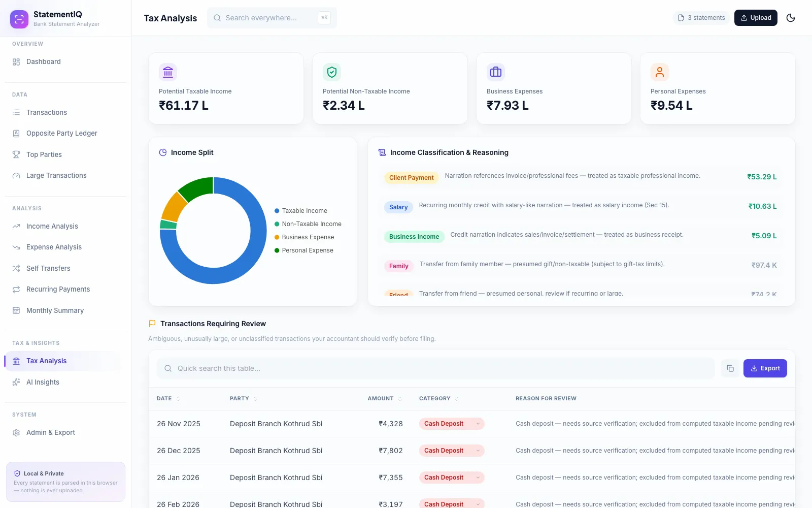The height and width of the screenshot is (508, 812).
Task: Focus the Search everywhere field
Action: point(272,18)
